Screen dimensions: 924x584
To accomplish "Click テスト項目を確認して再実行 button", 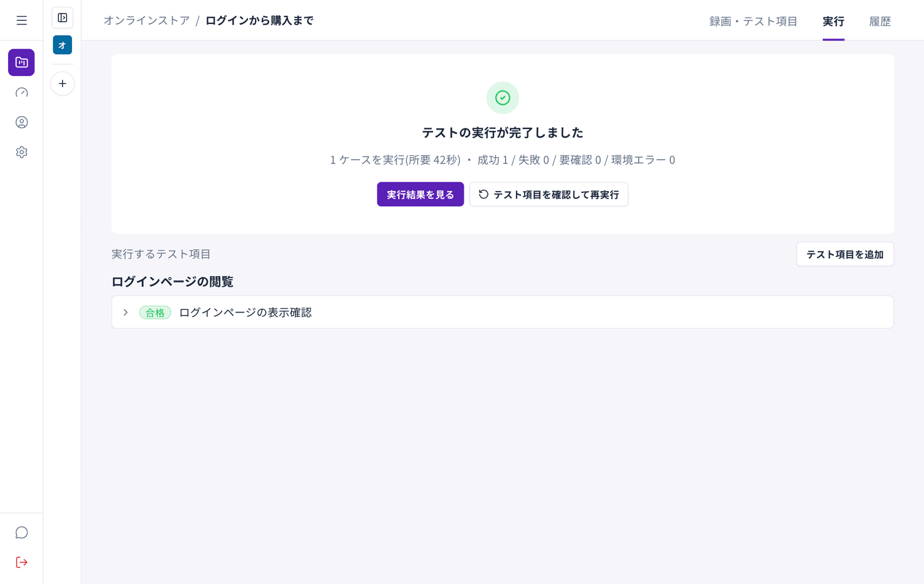I will pyautogui.click(x=549, y=195).
